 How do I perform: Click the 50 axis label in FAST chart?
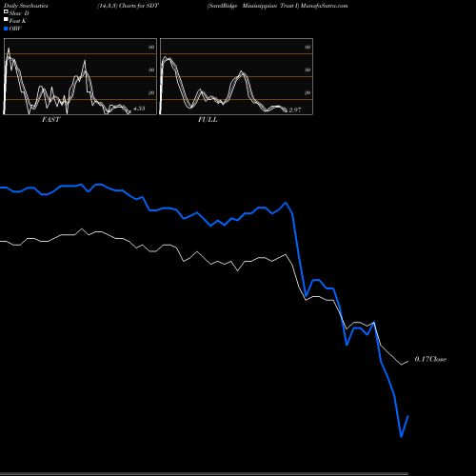[151, 69]
